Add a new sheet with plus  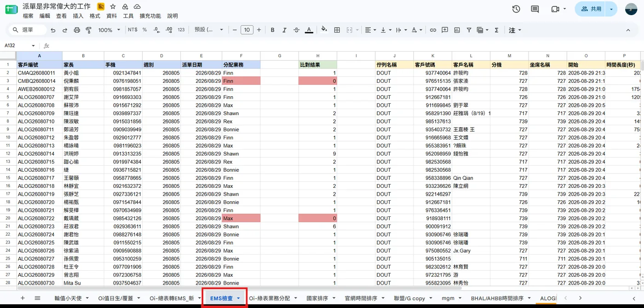coord(23,298)
